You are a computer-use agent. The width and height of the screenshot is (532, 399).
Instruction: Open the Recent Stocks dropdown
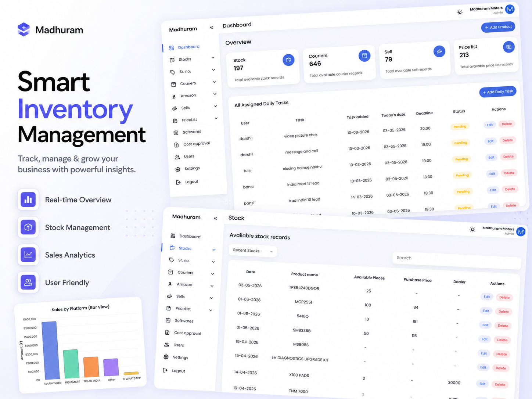click(x=253, y=251)
